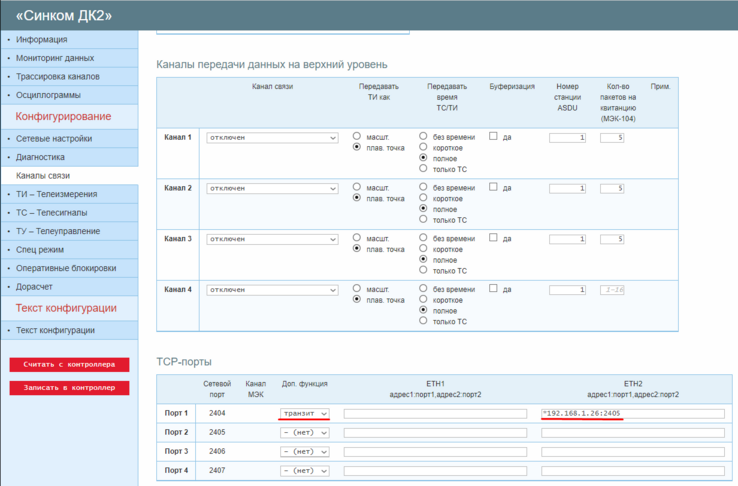This screenshot has width=738, height=486.
Task: Choose только ТС for Канал 4
Action: point(423,321)
